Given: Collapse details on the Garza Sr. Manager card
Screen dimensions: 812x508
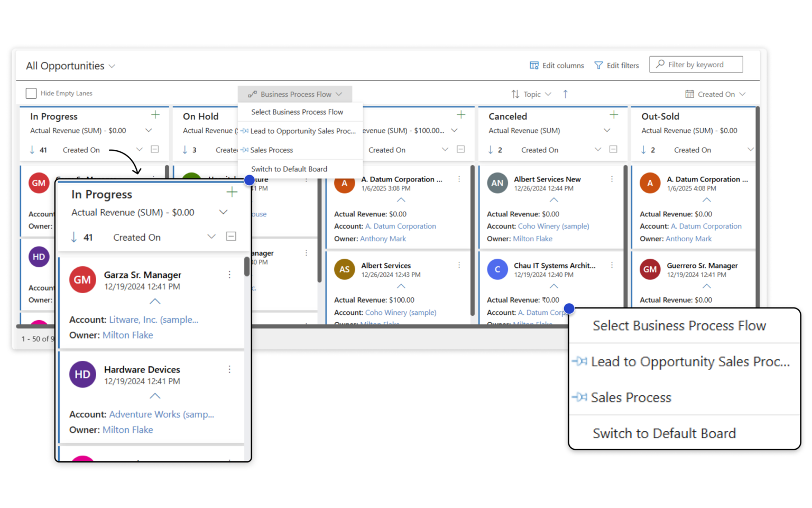Looking at the screenshot, I should pyautogui.click(x=155, y=301).
